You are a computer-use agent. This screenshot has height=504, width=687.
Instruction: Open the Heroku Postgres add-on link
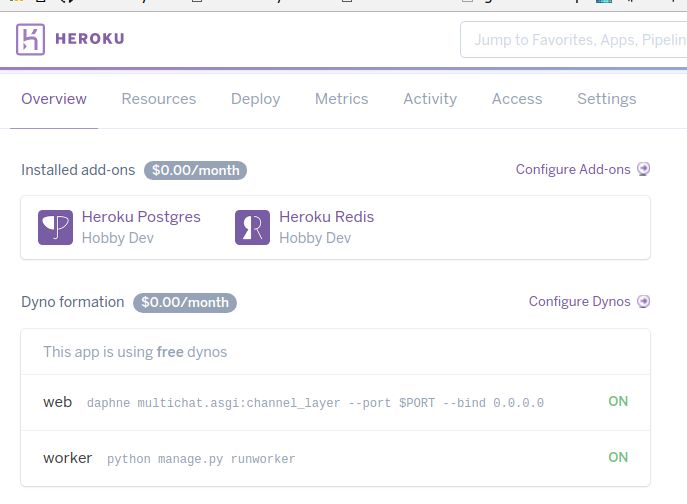(x=141, y=217)
